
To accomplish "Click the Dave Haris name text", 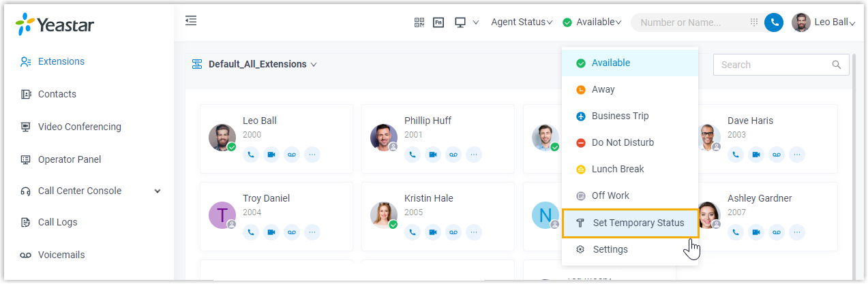I will 750,121.
